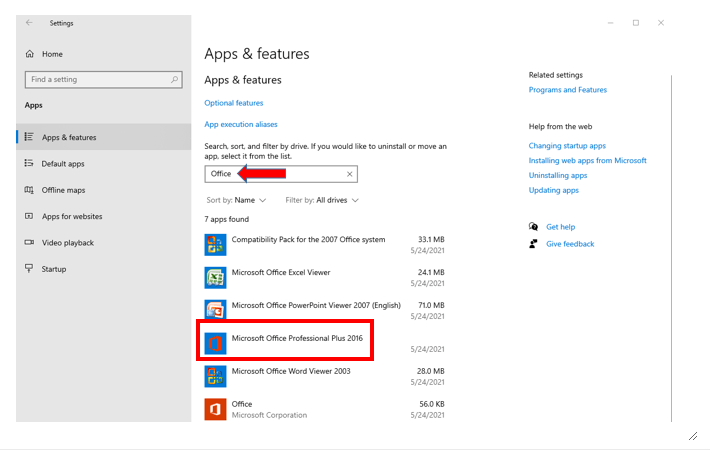Click into the Office app search field
This screenshot has height=455, width=710.
pyautogui.click(x=281, y=174)
